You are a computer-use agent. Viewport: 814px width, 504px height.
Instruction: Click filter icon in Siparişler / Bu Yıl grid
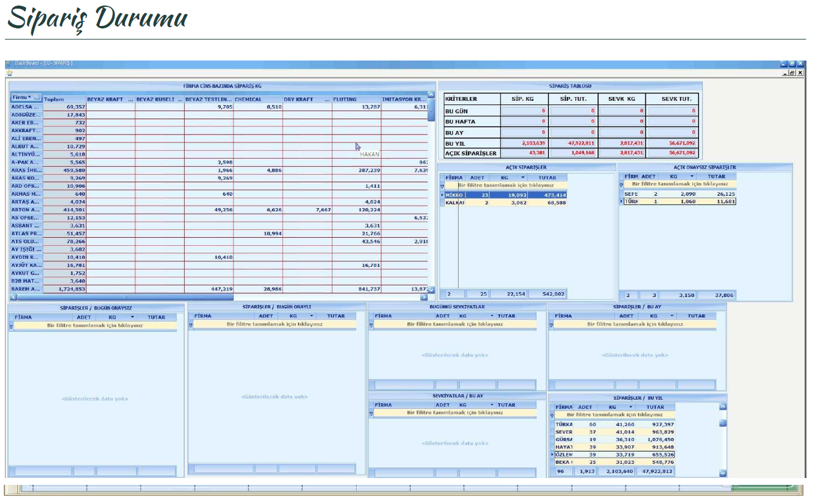552,416
